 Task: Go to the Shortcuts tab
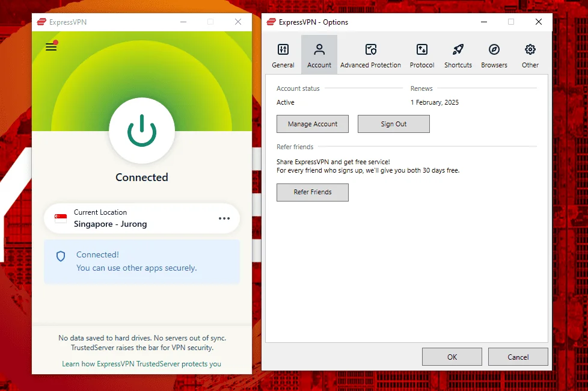[458, 55]
